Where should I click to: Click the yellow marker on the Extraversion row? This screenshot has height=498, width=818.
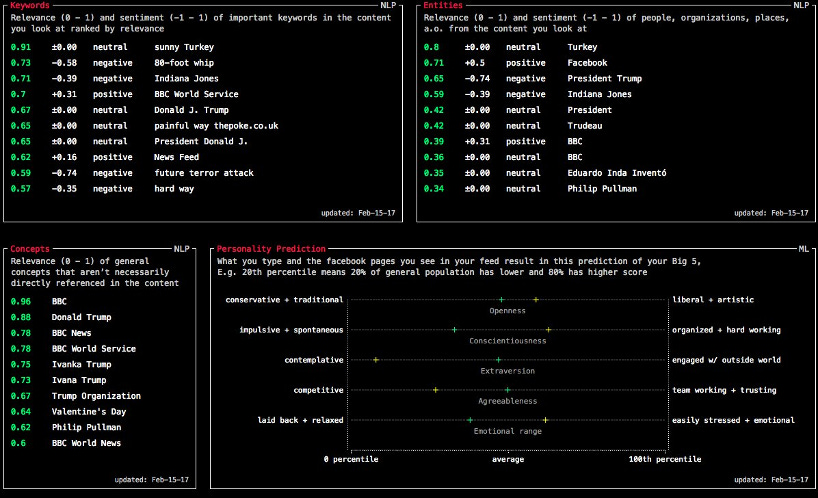[376, 360]
